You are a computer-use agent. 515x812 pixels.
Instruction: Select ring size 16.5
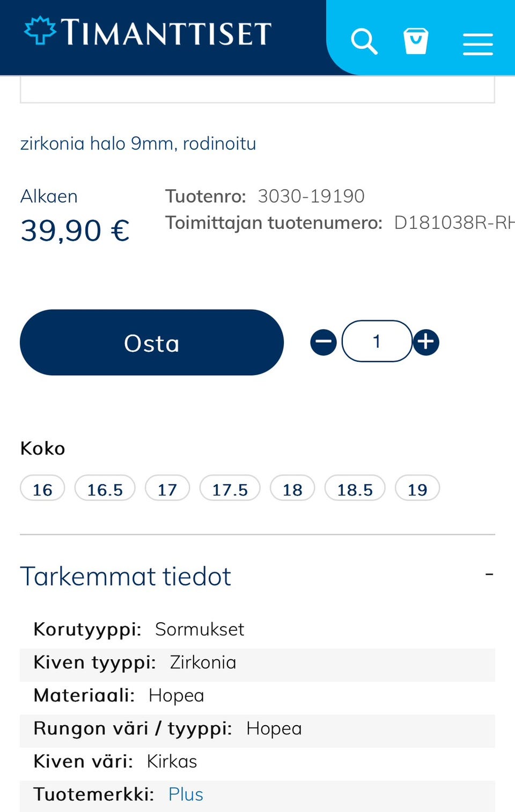coord(105,489)
